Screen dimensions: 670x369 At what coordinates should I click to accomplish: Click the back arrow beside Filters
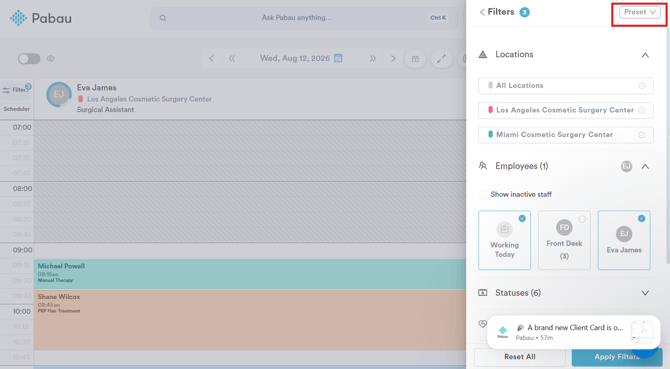482,12
